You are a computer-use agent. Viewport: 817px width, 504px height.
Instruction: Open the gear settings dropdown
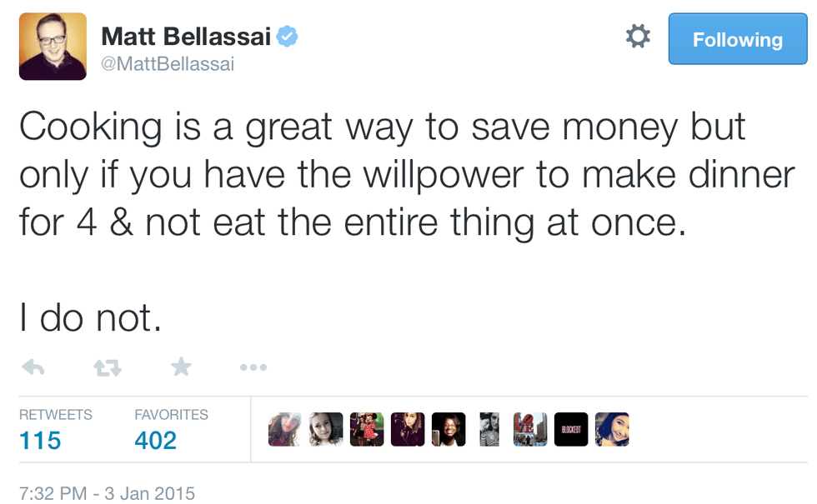click(638, 37)
